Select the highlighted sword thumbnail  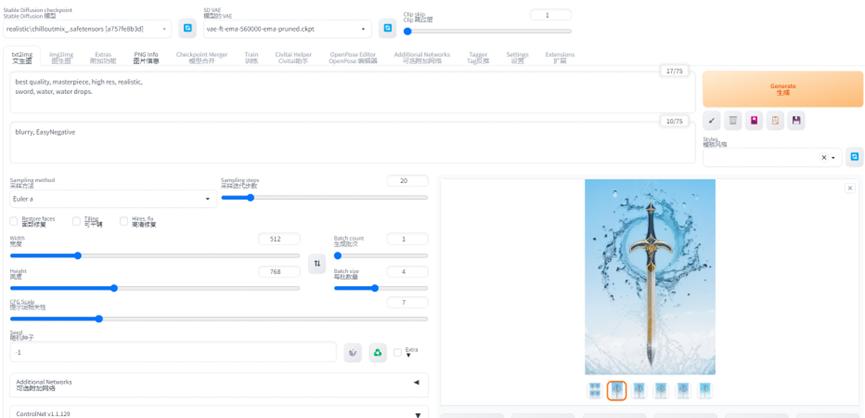617,390
